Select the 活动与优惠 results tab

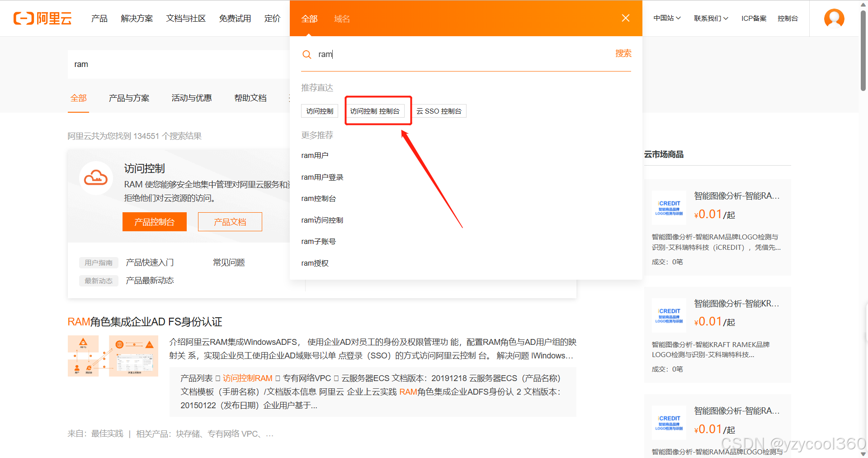click(192, 98)
